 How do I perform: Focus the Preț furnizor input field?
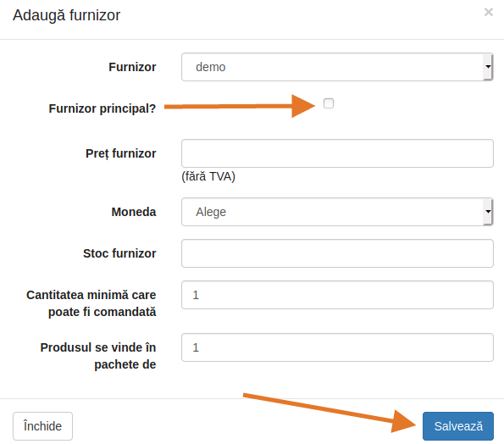tap(337, 153)
